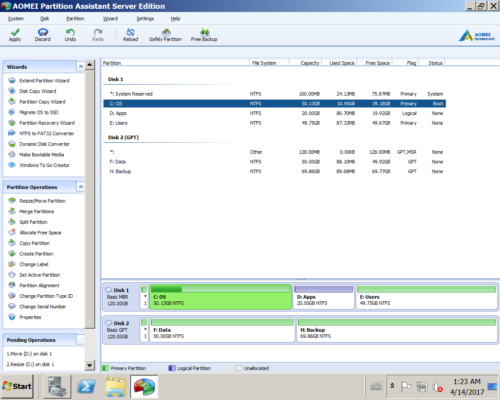500x400 pixels.
Task: Click the Undo toolbar icon
Action: pyautogui.click(x=70, y=35)
